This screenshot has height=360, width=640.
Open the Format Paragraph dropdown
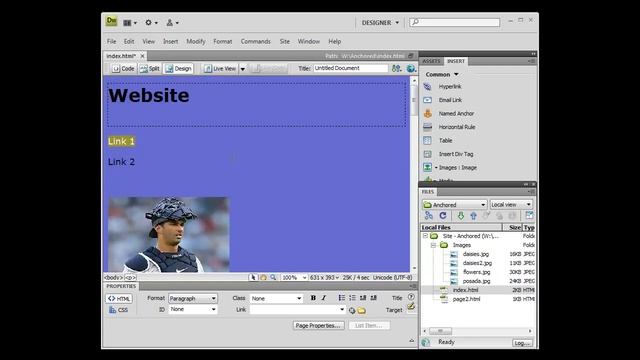(x=193, y=298)
